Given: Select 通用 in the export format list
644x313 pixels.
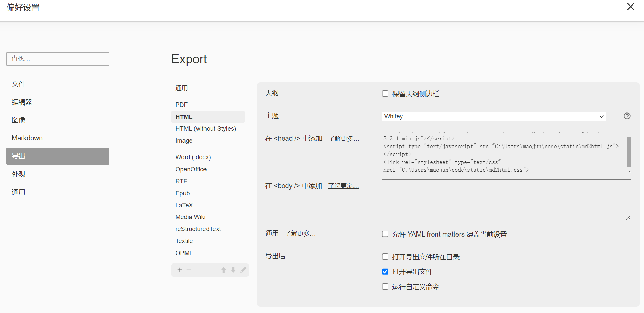Looking at the screenshot, I should [x=208, y=88].
